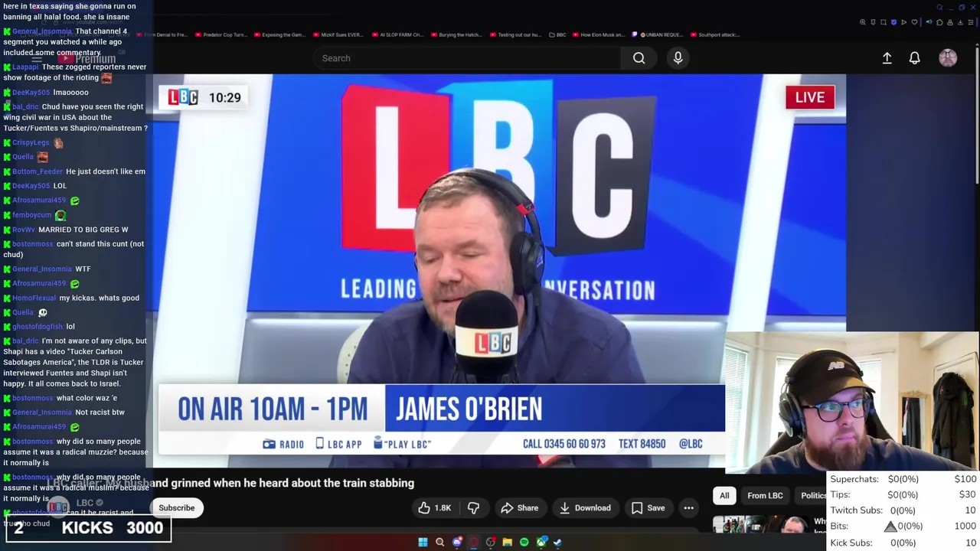Viewport: 980px width, 551px height.
Task: Take a snapshot with the browser capture icon
Action: pos(884,22)
